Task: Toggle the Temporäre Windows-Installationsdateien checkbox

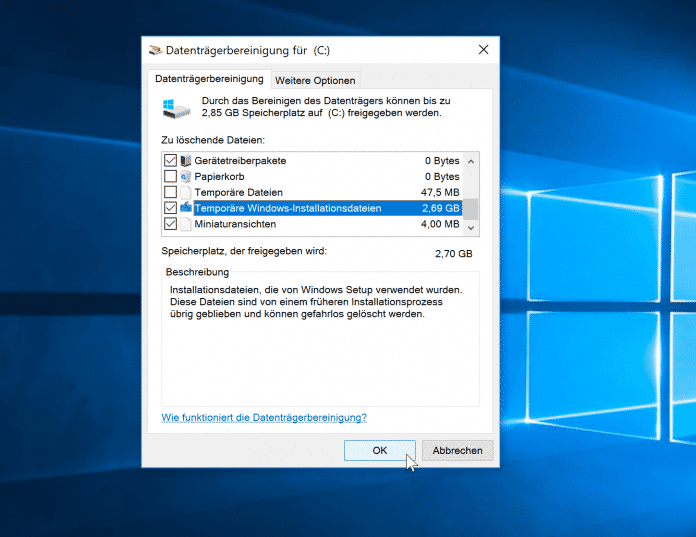Action: click(x=170, y=208)
